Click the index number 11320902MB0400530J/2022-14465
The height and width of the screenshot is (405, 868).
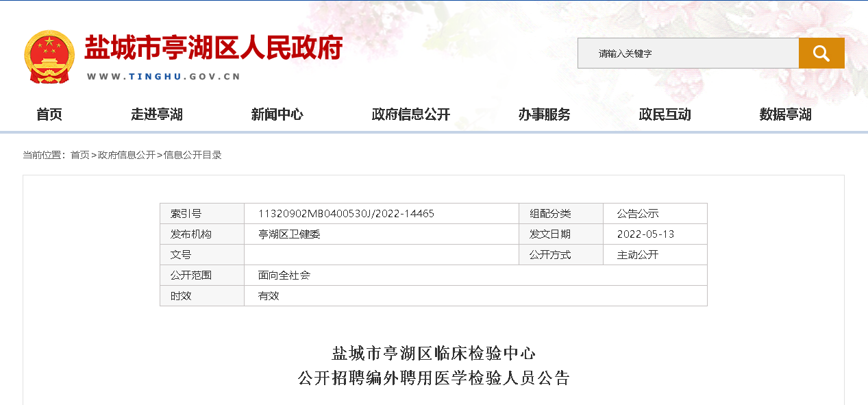346,214
